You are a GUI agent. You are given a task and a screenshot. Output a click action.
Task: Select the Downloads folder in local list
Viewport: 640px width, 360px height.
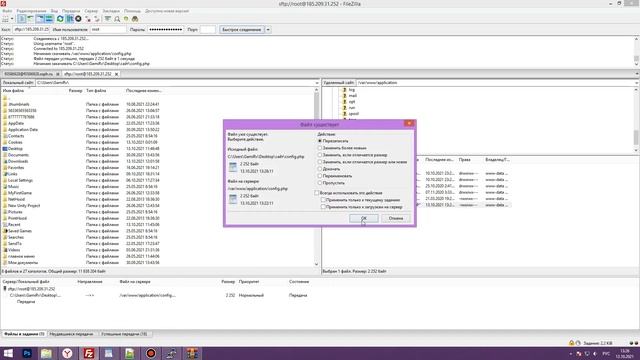click(18, 161)
